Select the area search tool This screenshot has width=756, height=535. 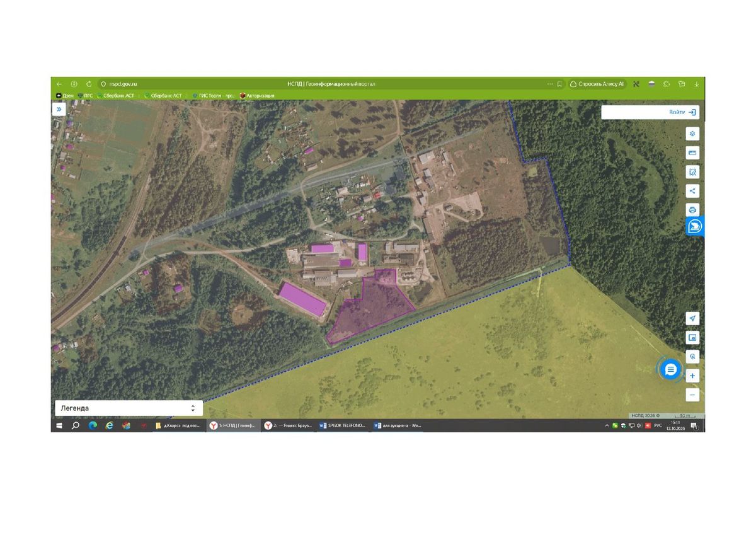coord(692,172)
